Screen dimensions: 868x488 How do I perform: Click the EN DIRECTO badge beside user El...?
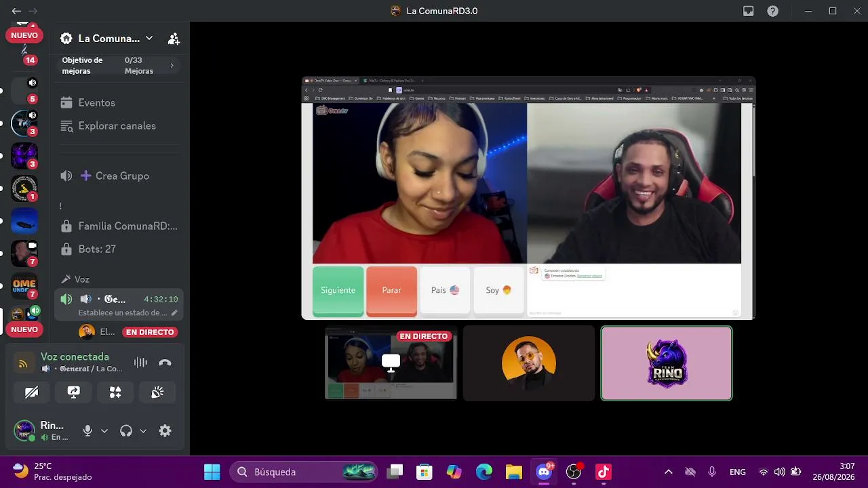click(150, 332)
